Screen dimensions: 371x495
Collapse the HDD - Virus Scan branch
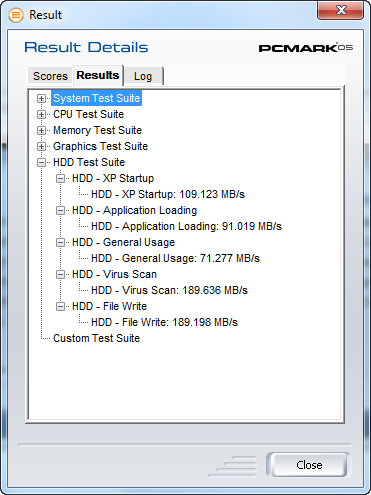(x=60, y=274)
